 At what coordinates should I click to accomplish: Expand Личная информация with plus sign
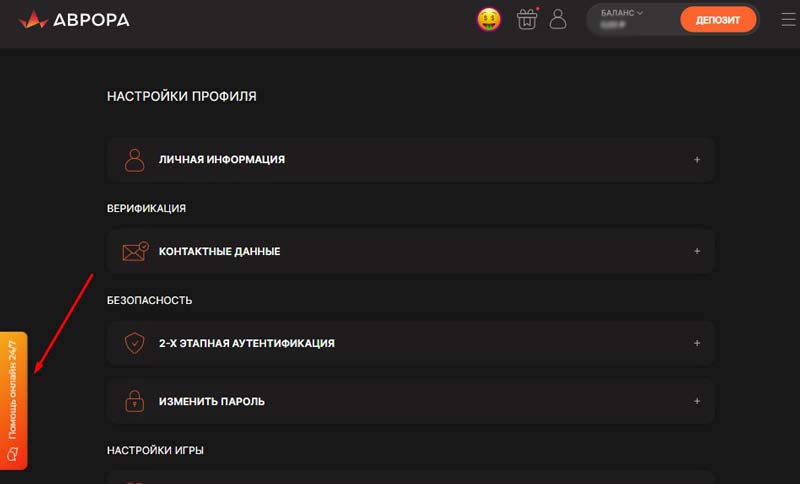click(x=697, y=160)
